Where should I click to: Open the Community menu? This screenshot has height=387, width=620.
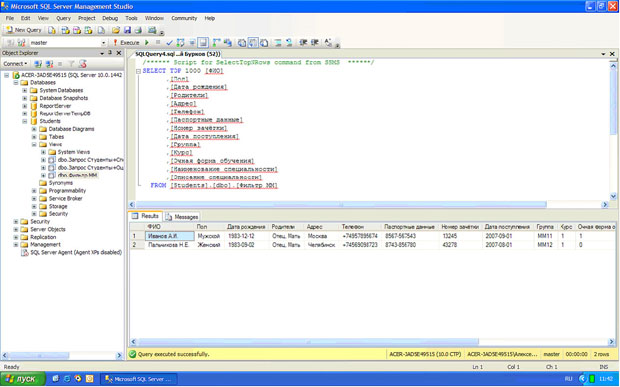pyautogui.click(x=184, y=18)
